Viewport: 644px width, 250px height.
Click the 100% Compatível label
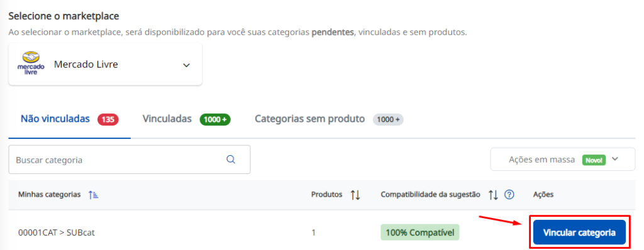(x=419, y=232)
